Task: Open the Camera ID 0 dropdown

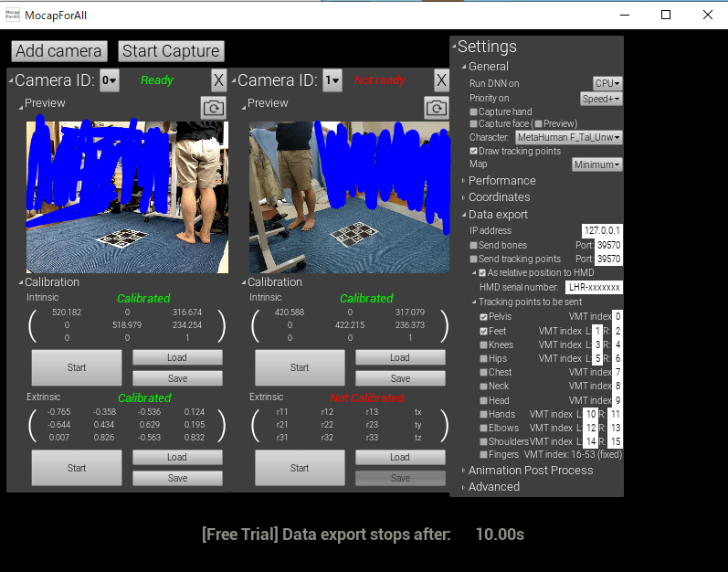Action: tap(110, 80)
